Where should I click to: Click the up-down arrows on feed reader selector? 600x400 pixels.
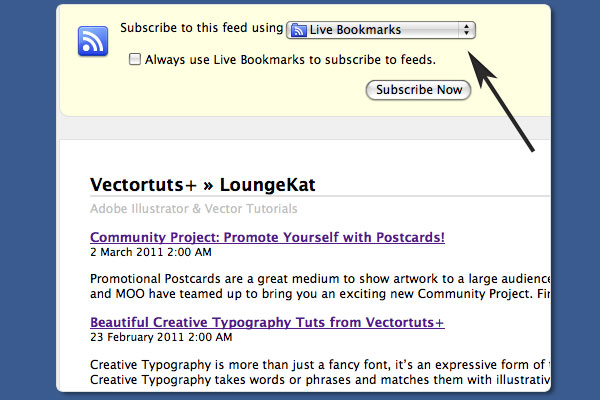(466, 30)
